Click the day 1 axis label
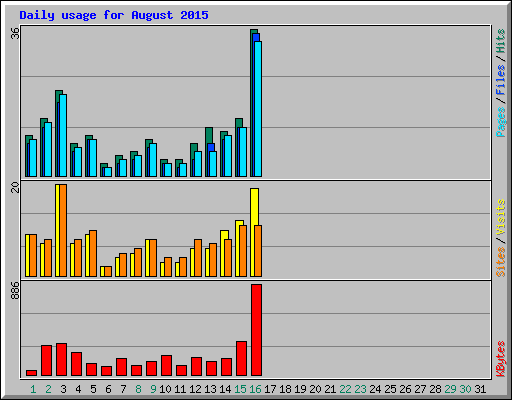Screen dimensions: 512x400 [33, 389]
